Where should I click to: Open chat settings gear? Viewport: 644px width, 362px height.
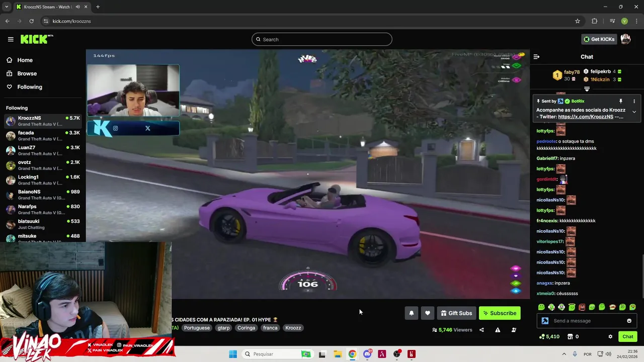click(x=610, y=337)
